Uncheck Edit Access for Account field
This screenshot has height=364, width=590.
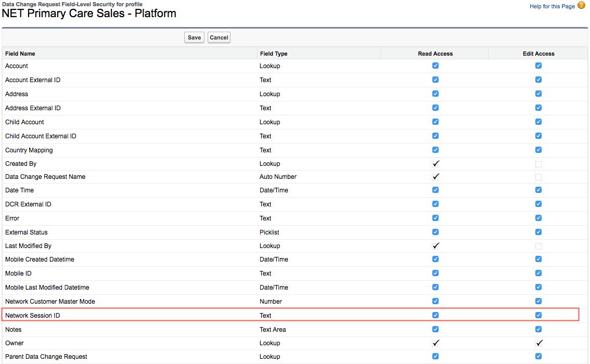click(538, 66)
